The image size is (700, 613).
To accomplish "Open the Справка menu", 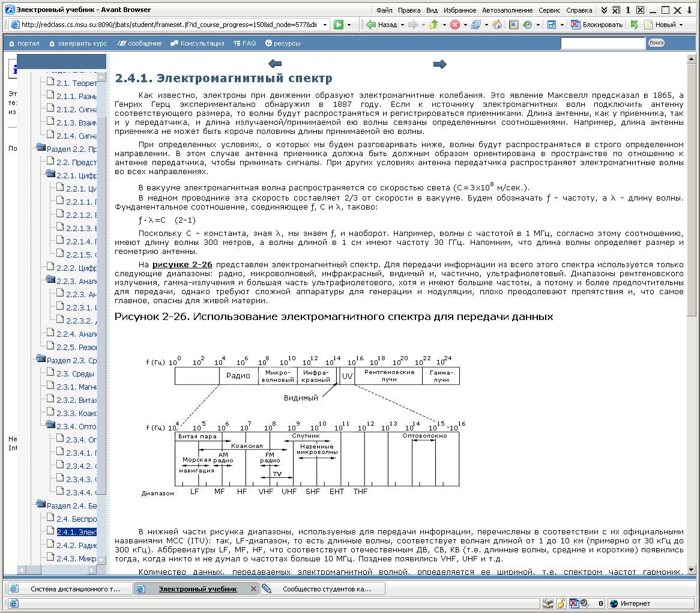I will click(x=579, y=10).
